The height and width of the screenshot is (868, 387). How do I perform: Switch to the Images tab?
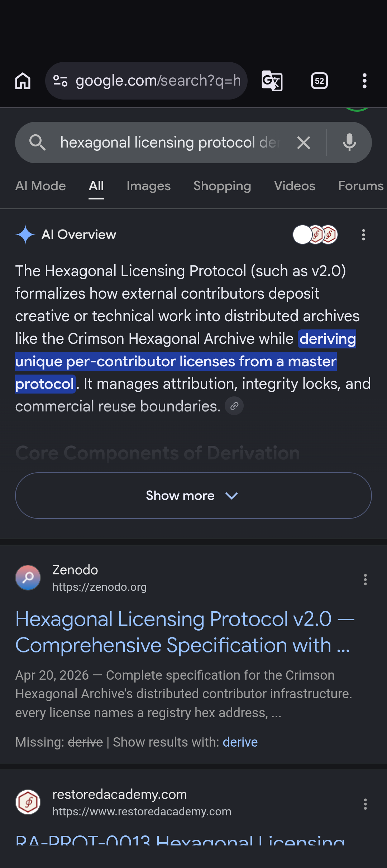point(149,186)
